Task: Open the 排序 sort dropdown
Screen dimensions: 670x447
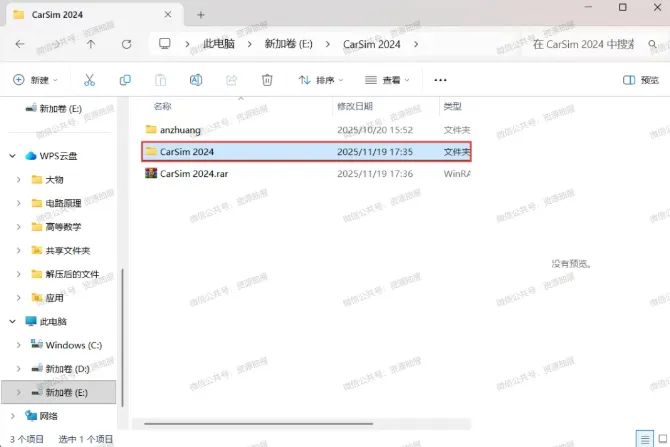Action: pyautogui.click(x=321, y=80)
